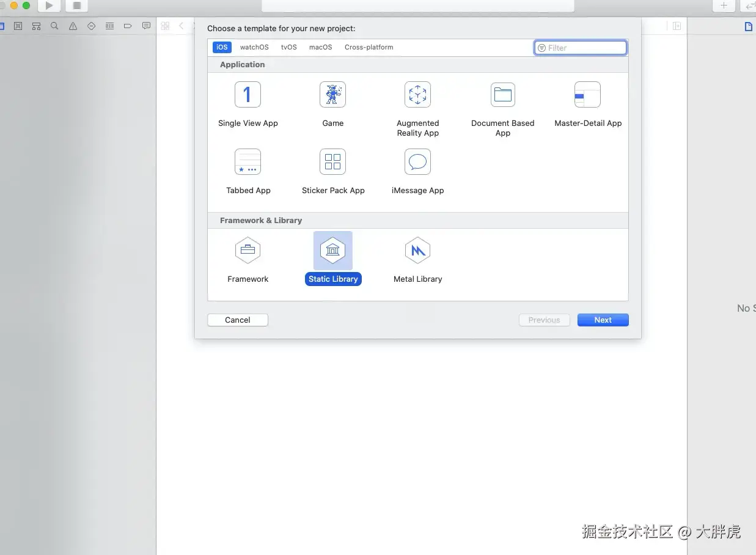Click the Master-Detail App label
Image resolution: width=756 pixels, height=555 pixels.
(588, 123)
